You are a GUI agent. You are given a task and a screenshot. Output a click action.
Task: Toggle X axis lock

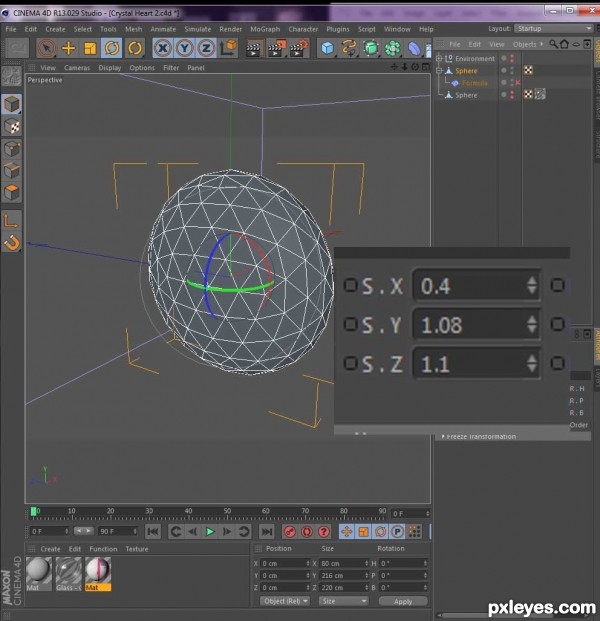[x=163, y=48]
